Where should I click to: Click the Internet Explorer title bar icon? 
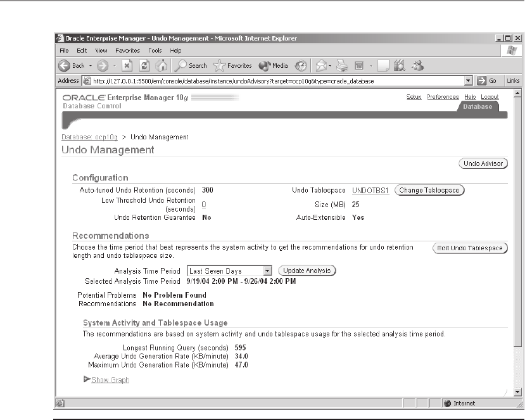tap(60, 38)
